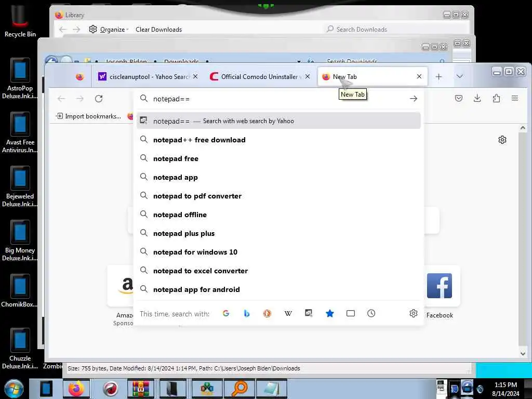The image size is (532, 399).
Task: Pick suggestion notepad free
Action: tap(278, 158)
